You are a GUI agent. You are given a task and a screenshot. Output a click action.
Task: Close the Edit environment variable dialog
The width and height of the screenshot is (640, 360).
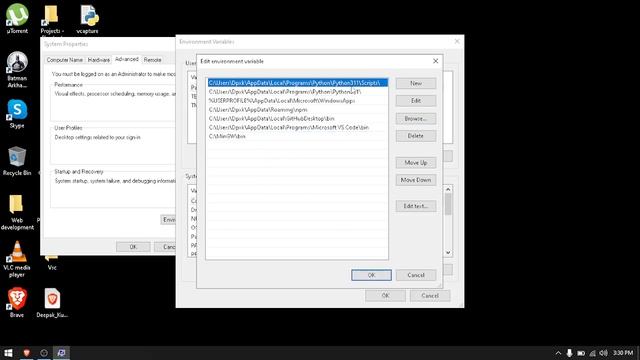(436, 61)
